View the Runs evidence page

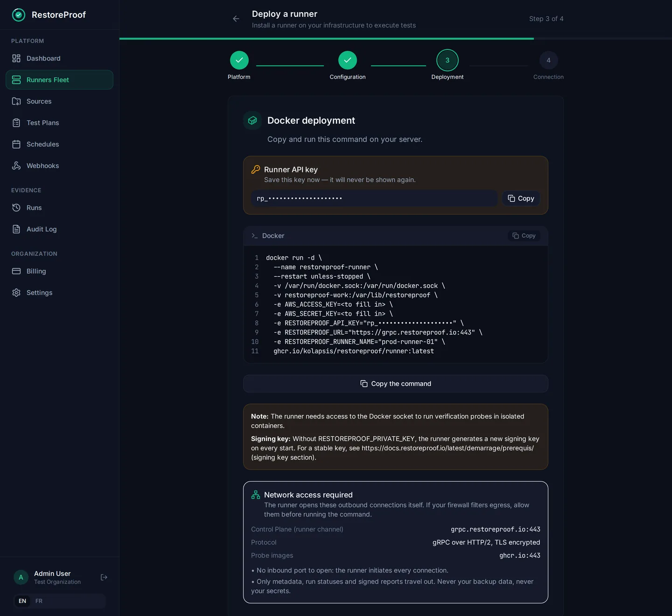(x=59, y=208)
